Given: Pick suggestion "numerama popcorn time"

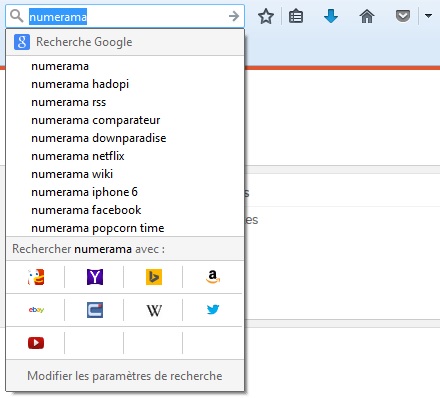Looking at the screenshot, I should (125, 228).
